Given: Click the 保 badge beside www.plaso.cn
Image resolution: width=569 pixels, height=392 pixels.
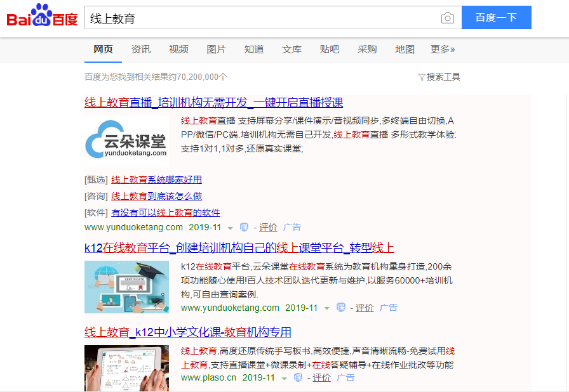Looking at the screenshot, I should (298, 377).
